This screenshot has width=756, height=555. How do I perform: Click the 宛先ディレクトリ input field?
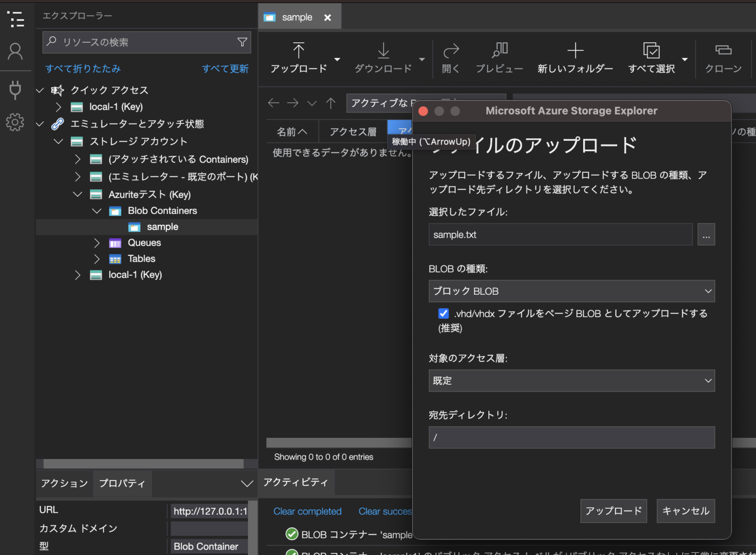coord(571,437)
